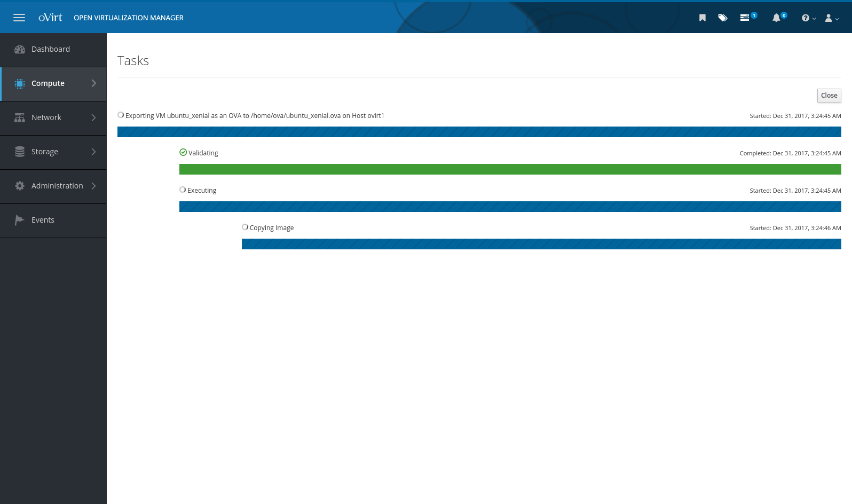
Task: Expand the Compute submenu chevron
Action: pyautogui.click(x=94, y=83)
